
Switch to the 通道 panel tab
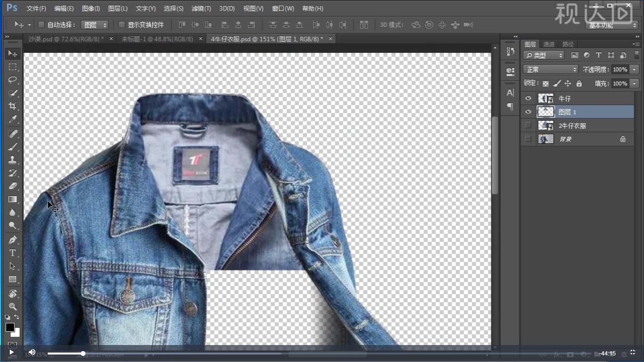click(x=549, y=44)
